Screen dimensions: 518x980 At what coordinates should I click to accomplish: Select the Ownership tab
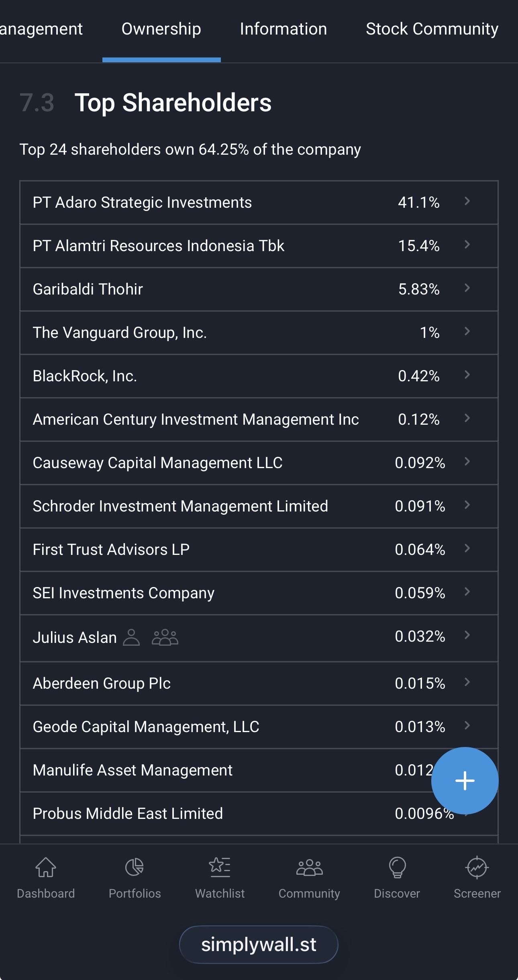point(161,29)
